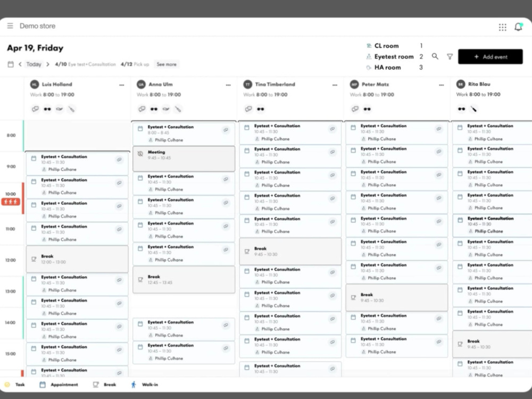The height and width of the screenshot is (399, 532).
Task: Click the Walk-in legend item
Action: pos(145,385)
